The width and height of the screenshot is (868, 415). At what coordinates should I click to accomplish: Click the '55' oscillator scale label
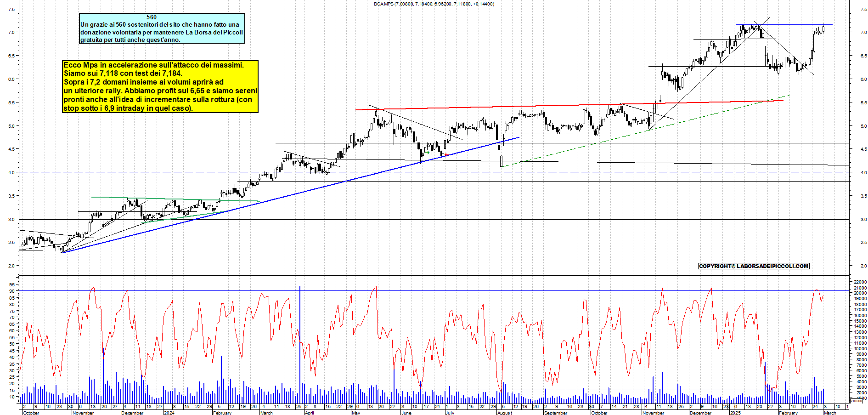(11, 337)
